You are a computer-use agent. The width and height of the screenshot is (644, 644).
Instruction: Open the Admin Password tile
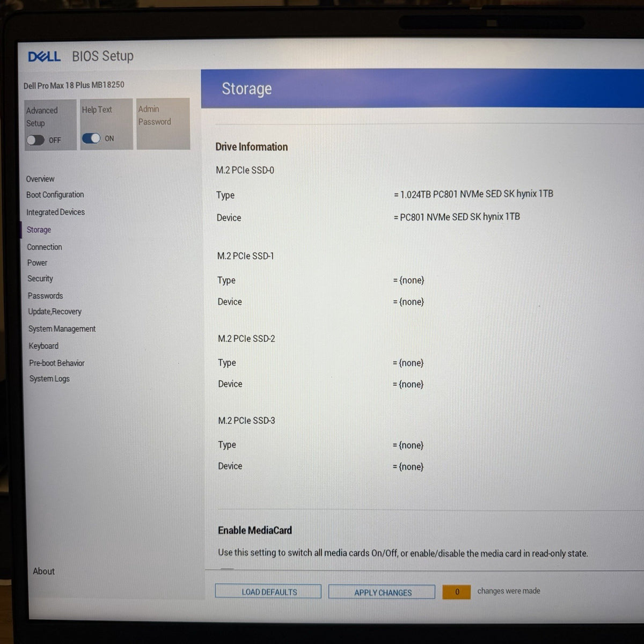point(163,123)
